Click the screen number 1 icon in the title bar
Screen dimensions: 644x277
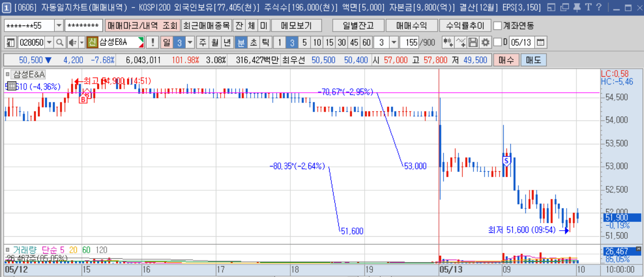pyautogui.click(x=7, y=7)
